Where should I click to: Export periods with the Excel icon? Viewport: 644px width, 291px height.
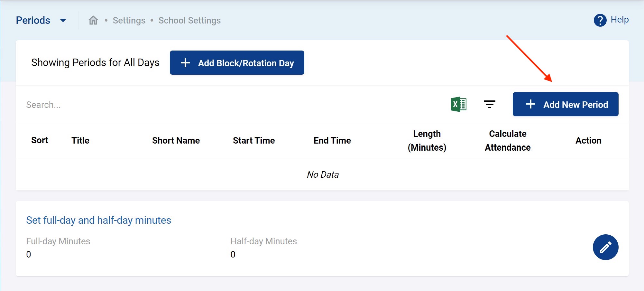[x=458, y=104]
